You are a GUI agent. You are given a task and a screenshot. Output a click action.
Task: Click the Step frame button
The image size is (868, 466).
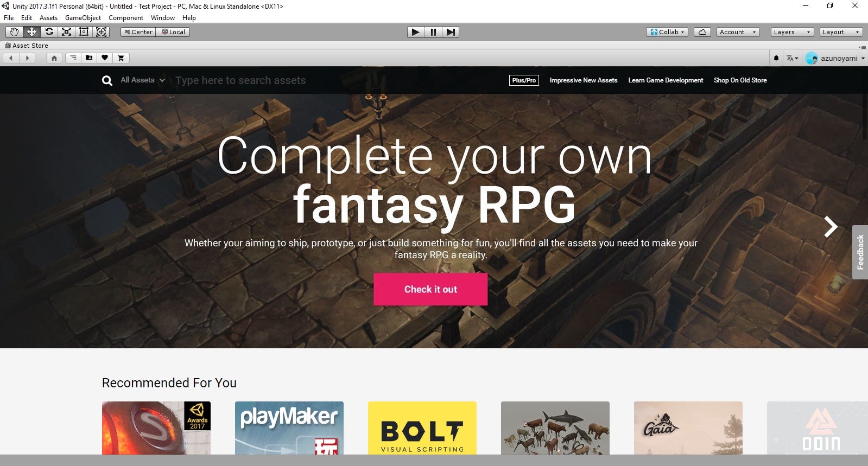coord(451,32)
